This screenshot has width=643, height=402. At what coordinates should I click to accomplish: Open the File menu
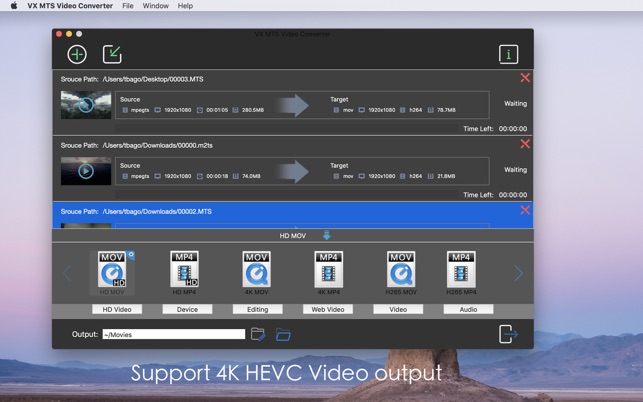pos(128,6)
